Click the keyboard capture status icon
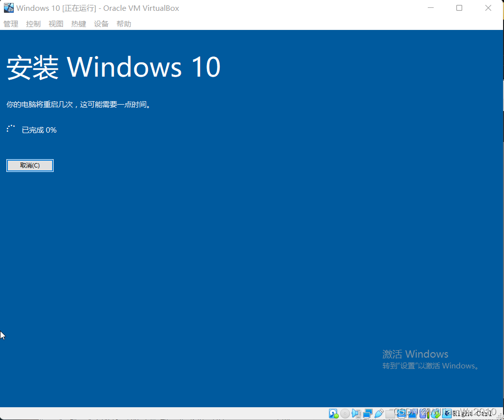 (x=447, y=414)
